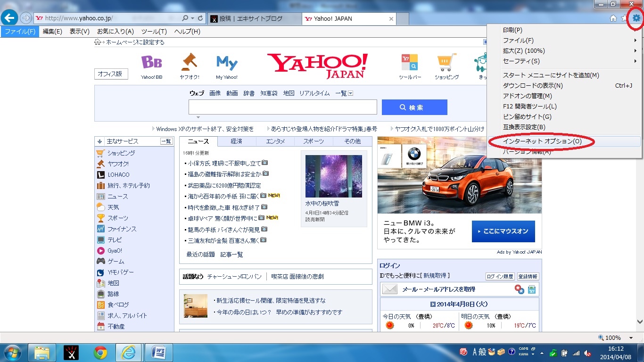Click the URL address bar field
Image resolution: width=644 pixels, height=362 pixels.
coord(107,18)
